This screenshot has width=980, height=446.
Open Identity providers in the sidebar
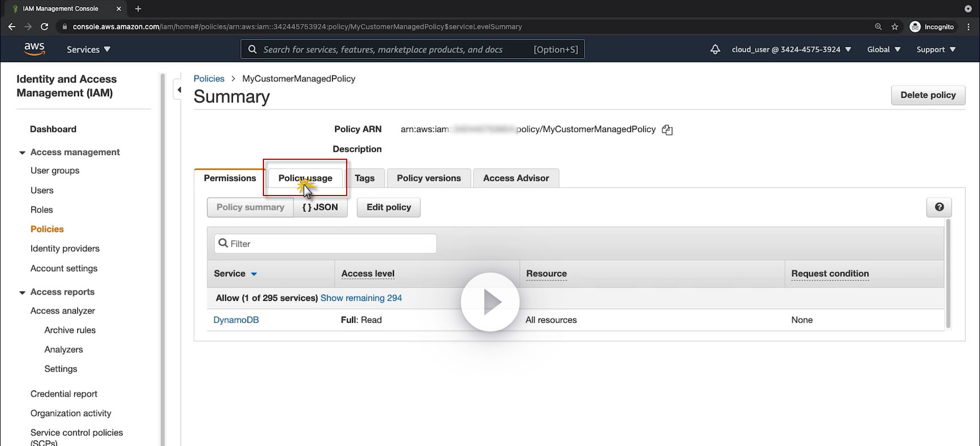65,248
